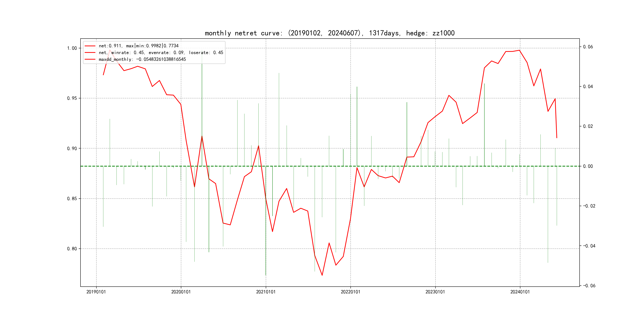Click the chart title mentioning hedge zz1000
Viewport: 644px width, 322px height.
pos(330,33)
